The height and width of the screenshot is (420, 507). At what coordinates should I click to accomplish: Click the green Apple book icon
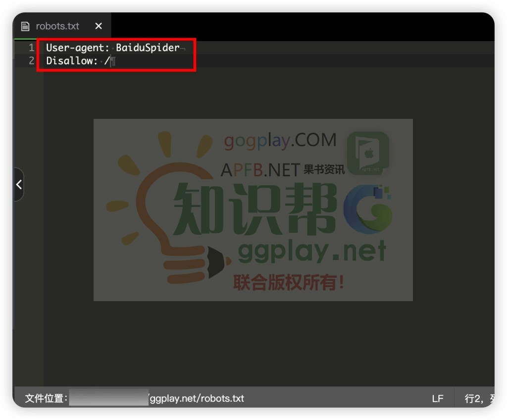tap(367, 153)
